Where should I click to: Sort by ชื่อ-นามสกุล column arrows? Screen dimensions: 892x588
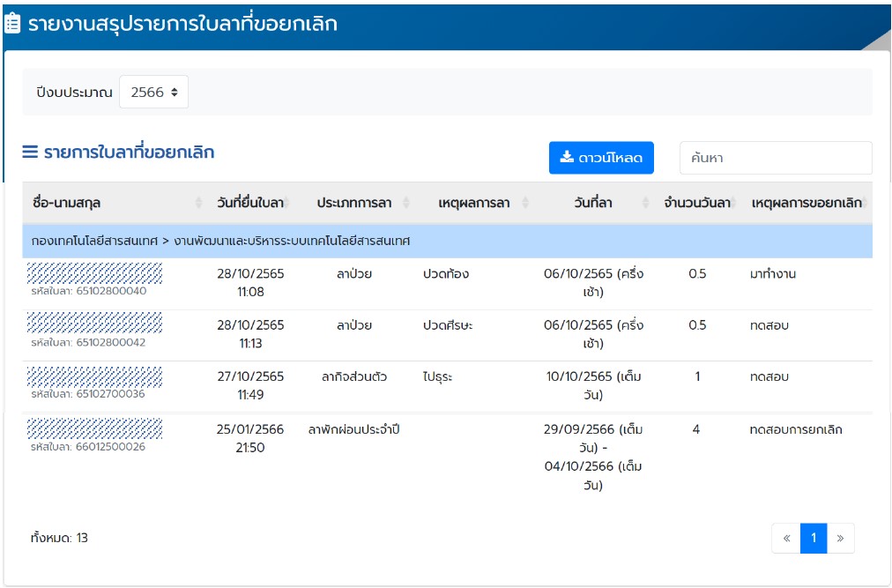coord(198,203)
